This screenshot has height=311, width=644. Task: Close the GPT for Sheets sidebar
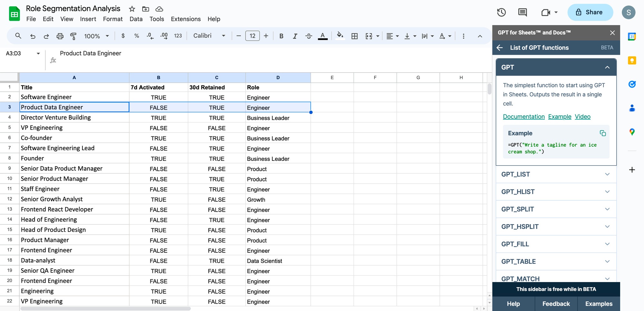612,32
